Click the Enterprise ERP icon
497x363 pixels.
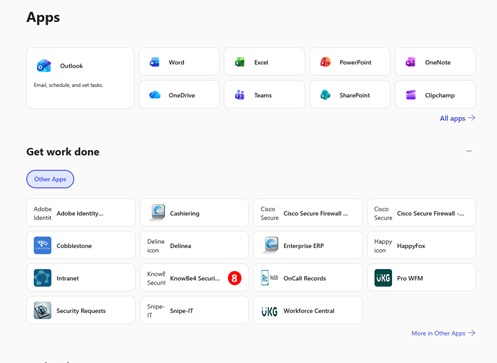pyautogui.click(x=271, y=245)
